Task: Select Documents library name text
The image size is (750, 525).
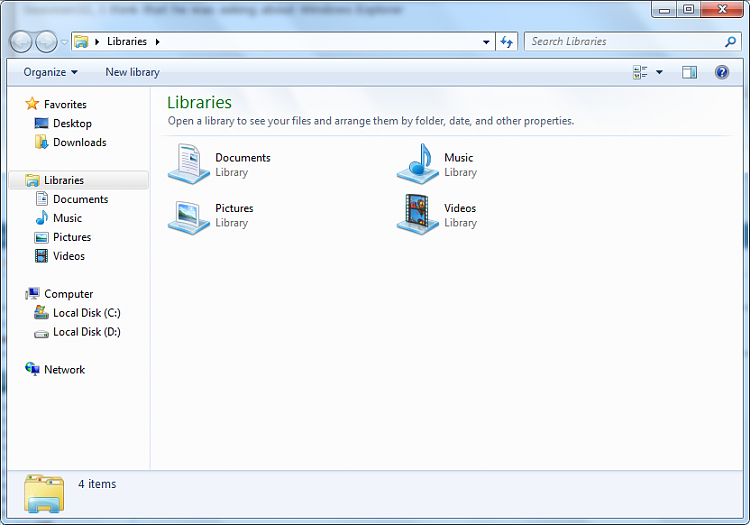Action: (x=243, y=158)
